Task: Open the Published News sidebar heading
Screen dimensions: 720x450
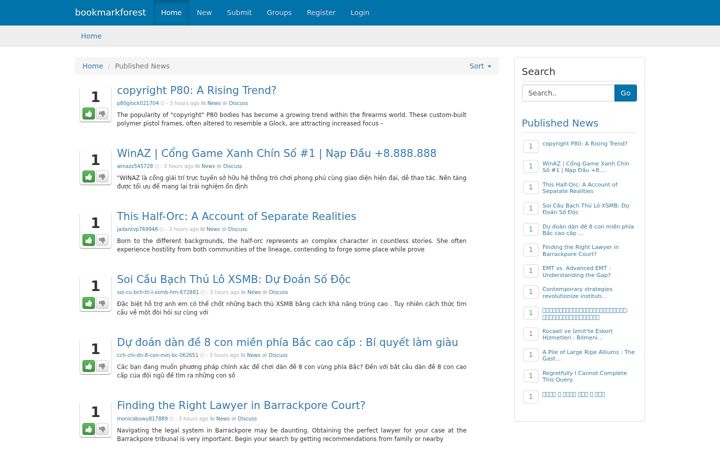Action: [560, 123]
